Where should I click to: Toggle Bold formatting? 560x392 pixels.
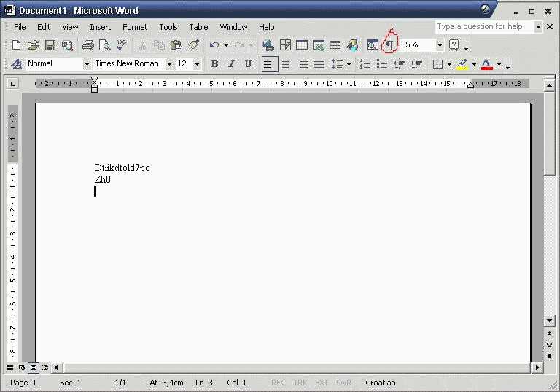click(214, 64)
